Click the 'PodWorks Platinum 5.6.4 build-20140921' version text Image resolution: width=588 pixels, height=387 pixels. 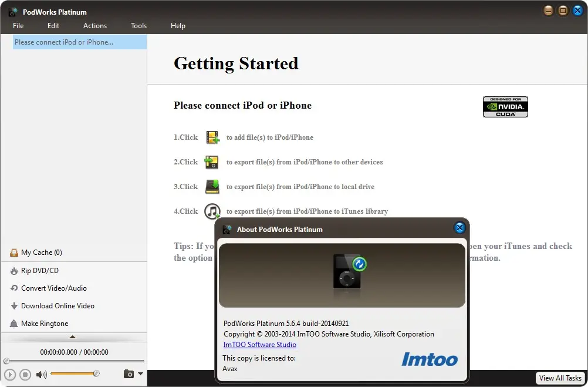(286, 323)
